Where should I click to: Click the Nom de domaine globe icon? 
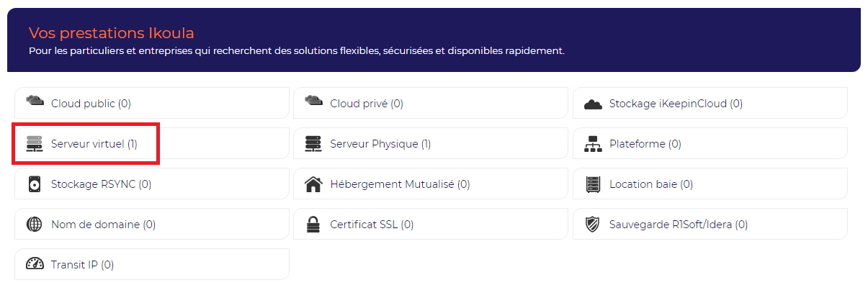point(35,225)
